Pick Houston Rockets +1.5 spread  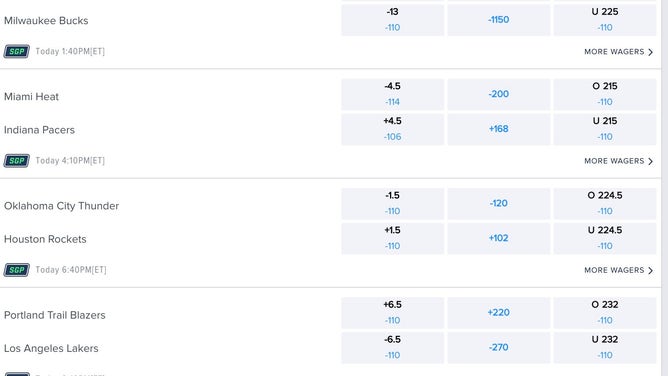pyautogui.click(x=392, y=238)
